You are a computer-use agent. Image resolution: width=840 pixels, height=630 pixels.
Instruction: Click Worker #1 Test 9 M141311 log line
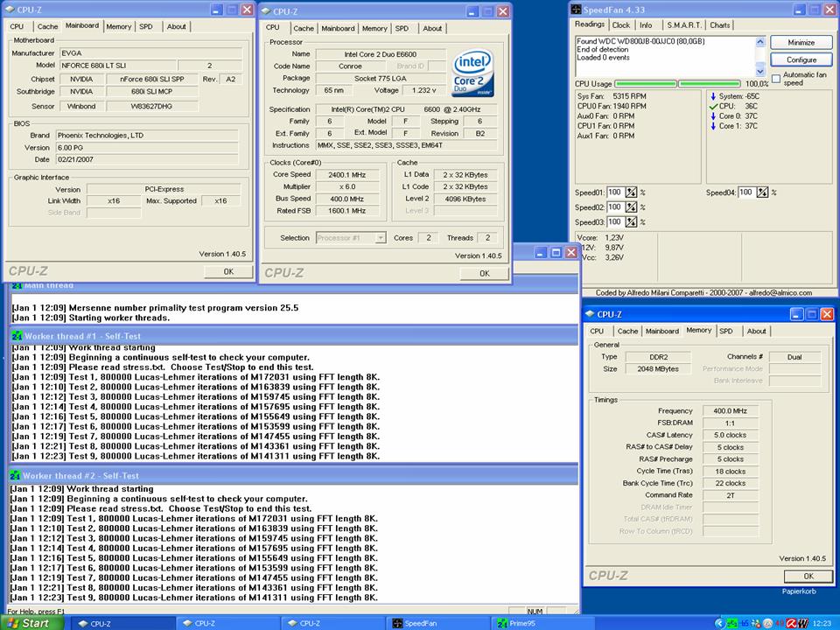pyautogui.click(x=195, y=457)
